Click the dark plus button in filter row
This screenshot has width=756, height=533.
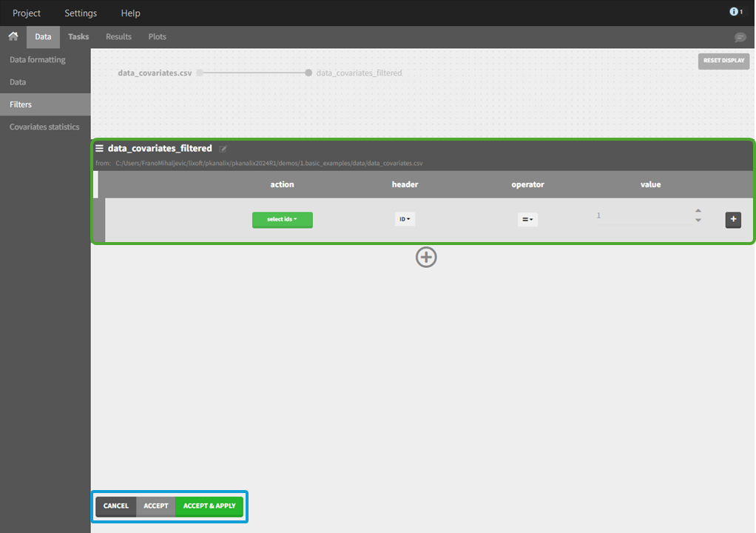[733, 219]
